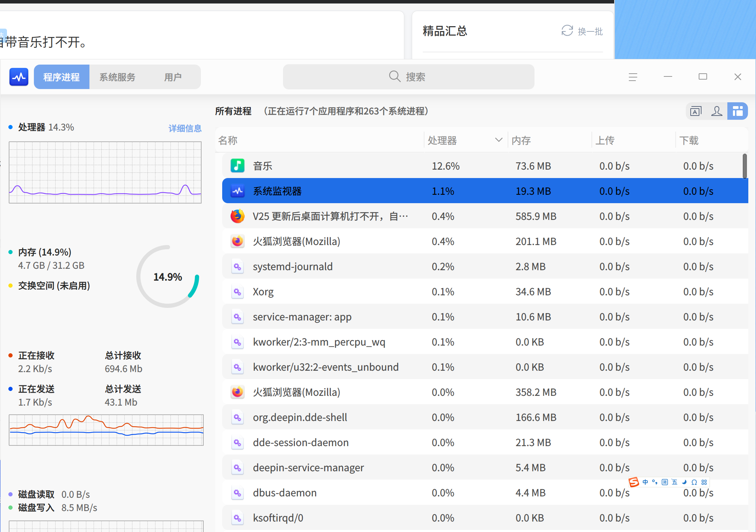
Task: Click the processor usage graph
Action: tap(105, 172)
